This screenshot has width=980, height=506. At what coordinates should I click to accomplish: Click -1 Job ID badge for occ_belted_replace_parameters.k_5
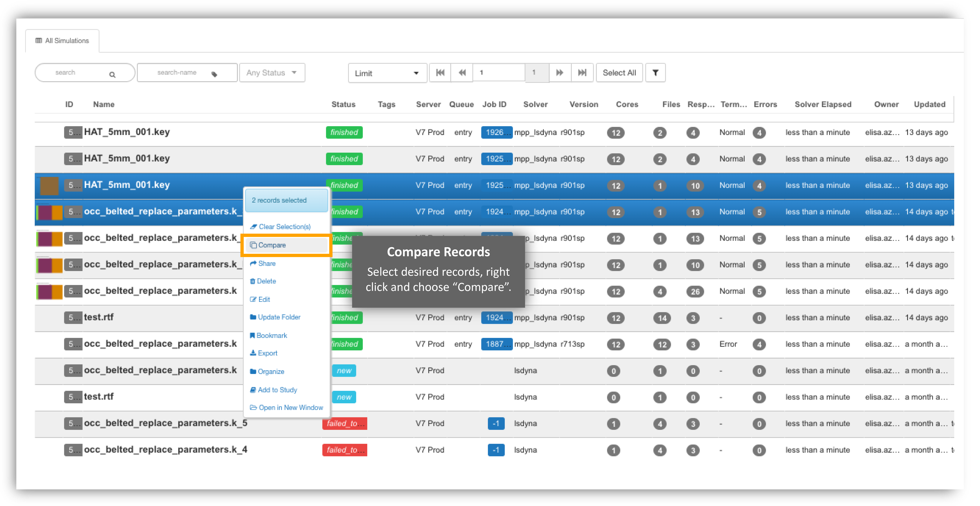click(496, 423)
